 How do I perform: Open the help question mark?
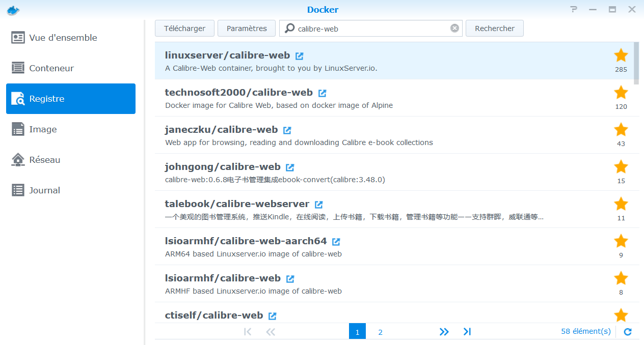point(574,9)
